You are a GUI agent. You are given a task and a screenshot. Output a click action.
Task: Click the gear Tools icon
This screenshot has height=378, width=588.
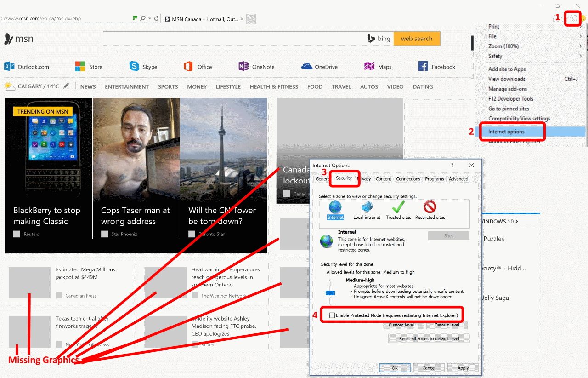coord(573,18)
